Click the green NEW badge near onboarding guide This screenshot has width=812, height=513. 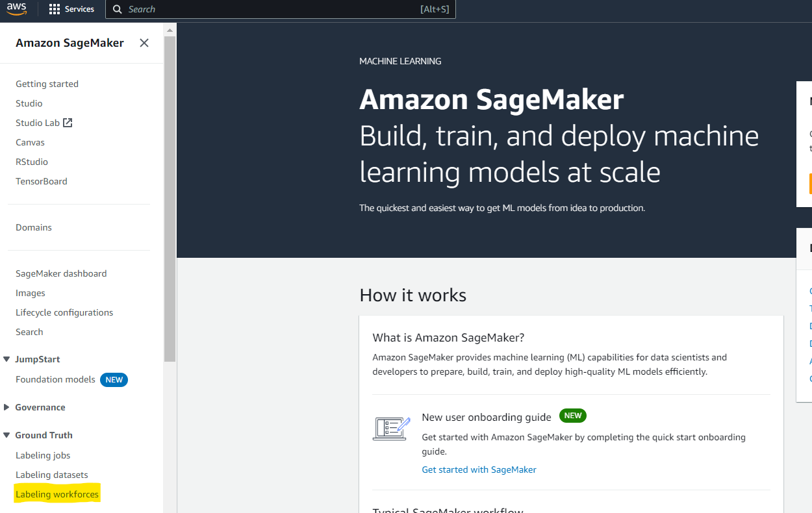pos(573,416)
